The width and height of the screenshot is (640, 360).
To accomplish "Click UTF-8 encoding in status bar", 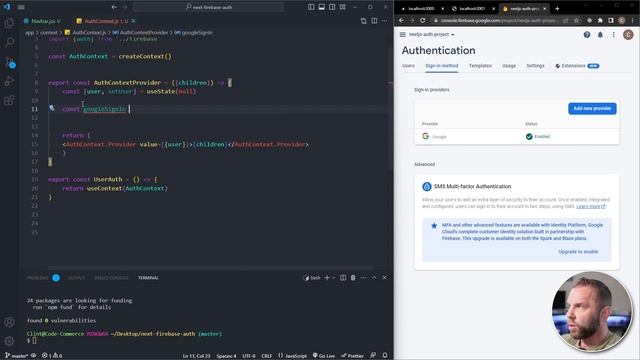I will [x=249, y=356].
